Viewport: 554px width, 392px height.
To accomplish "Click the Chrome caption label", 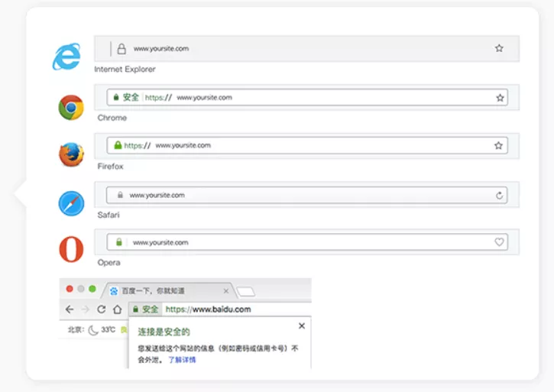I will coord(112,118).
